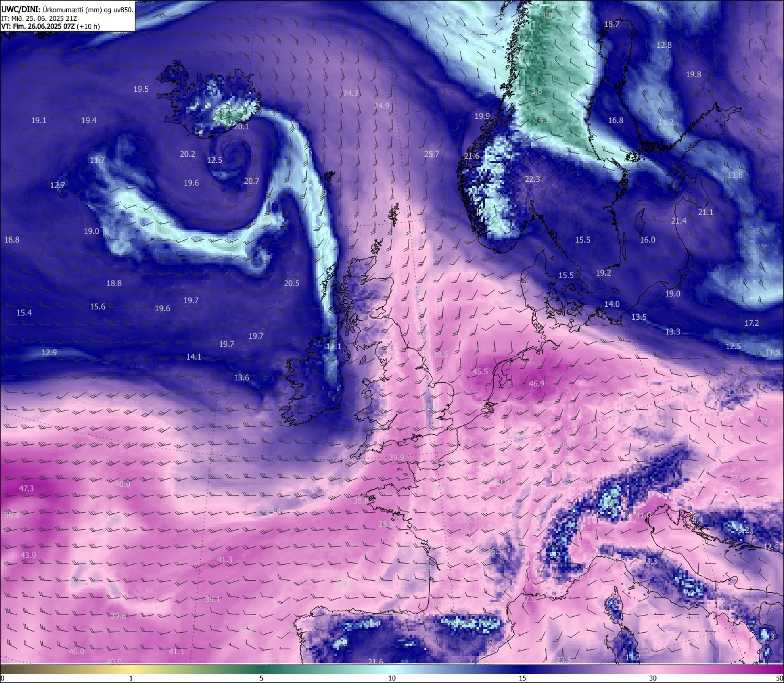Viewport: 784px width, 683px height.
Task: Click the 12.7 value on the map
Action: point(58,185)
